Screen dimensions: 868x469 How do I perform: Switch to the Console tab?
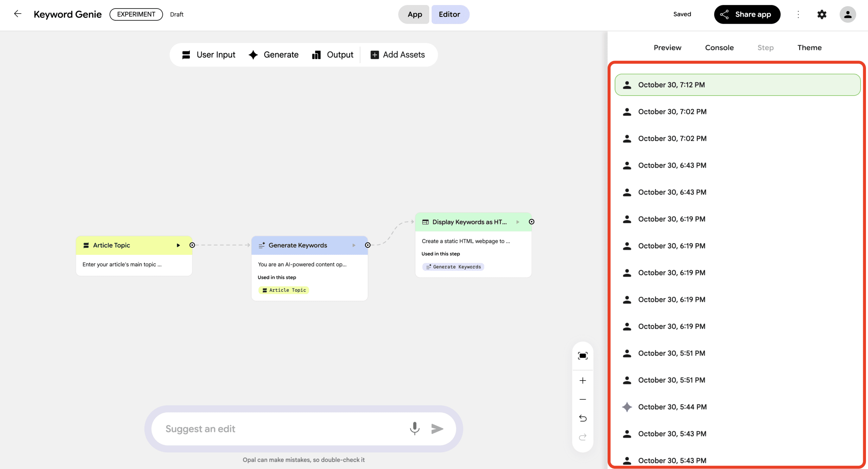[x=719, y=47]
